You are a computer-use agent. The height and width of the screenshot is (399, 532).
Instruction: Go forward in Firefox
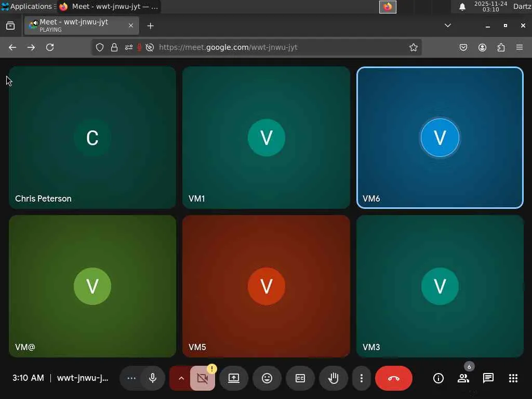[x=31, y=47]
